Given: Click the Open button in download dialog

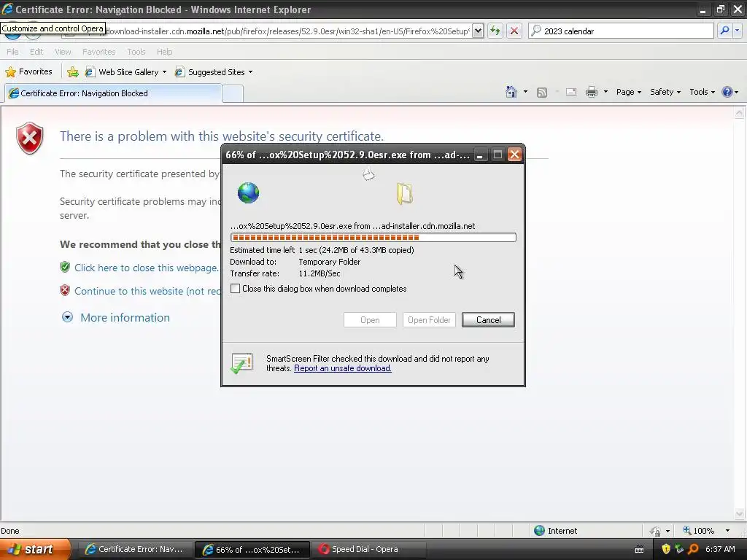Looking at the screenshot, I should click(x=370, y=320).
